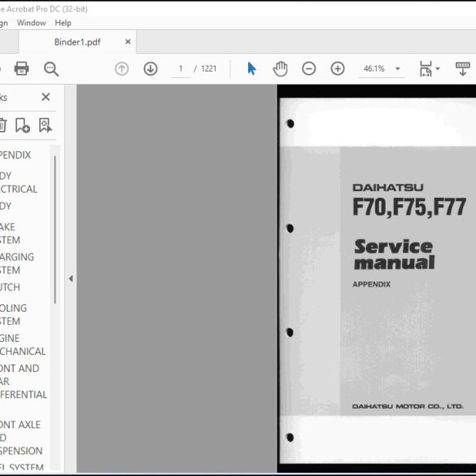This screenshot has width=476, height=476.
Task: Activate the Hand pan tool
Action: click(x=280, y=69)
